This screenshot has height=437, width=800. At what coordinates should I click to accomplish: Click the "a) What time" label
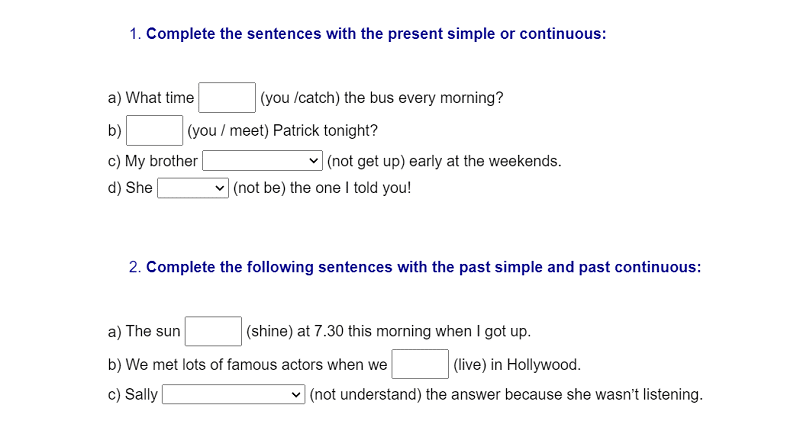151,98
